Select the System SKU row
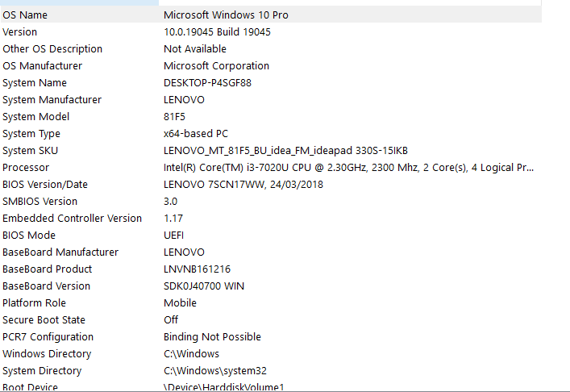 [31, 151]
